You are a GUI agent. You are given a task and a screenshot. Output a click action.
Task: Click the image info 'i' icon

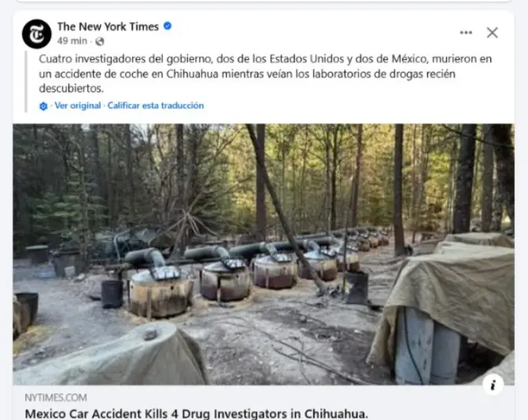tap(493, 385)
